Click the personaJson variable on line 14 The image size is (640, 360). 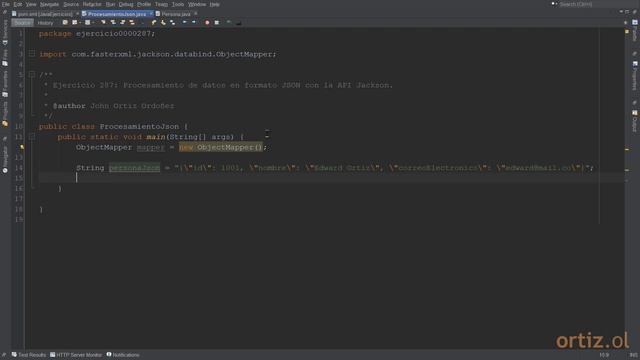coord(134,168)
